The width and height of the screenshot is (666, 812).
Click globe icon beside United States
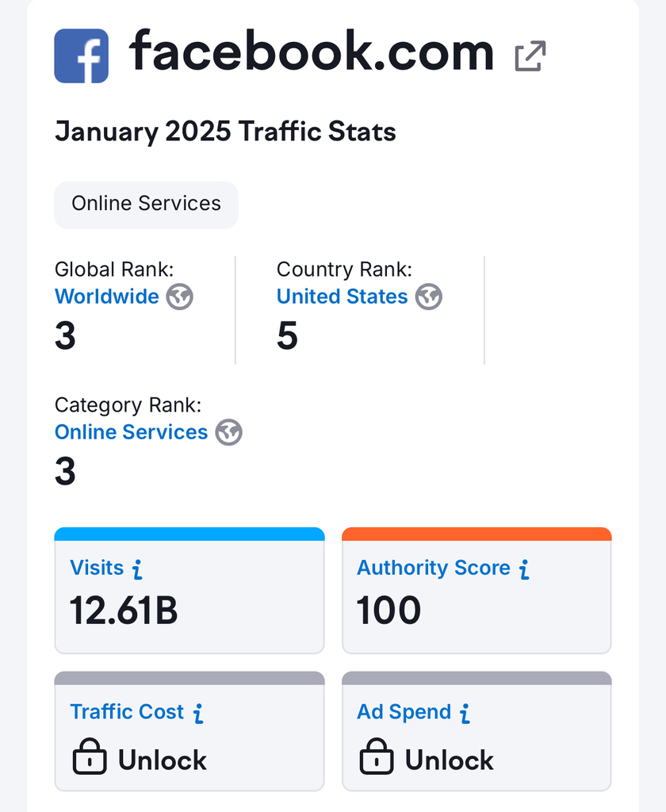coord(429,297)
